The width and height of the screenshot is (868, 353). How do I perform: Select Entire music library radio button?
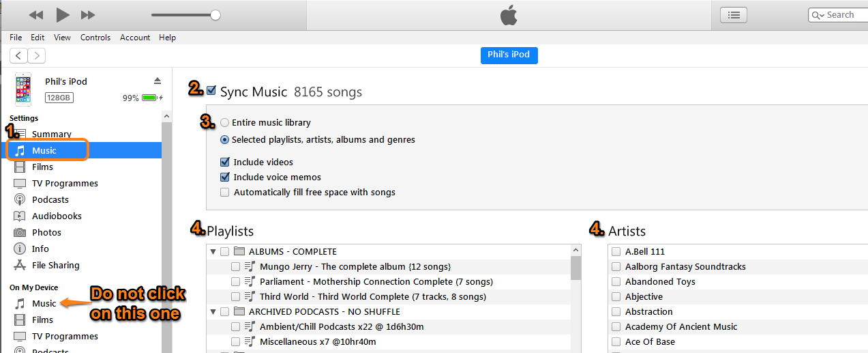click(x=225, y=123)
